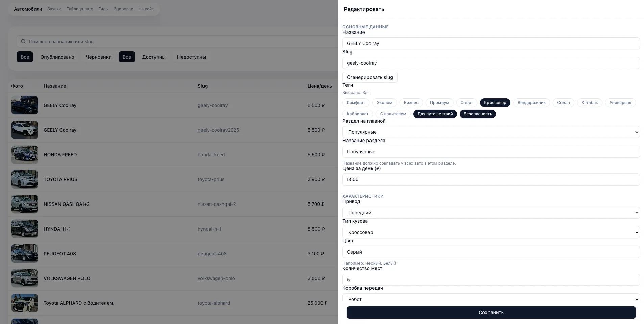Image resolution: width=644 pixels, height=324 pixels.
Task: Enable the С водителем tag
Action: coord(393,114)
